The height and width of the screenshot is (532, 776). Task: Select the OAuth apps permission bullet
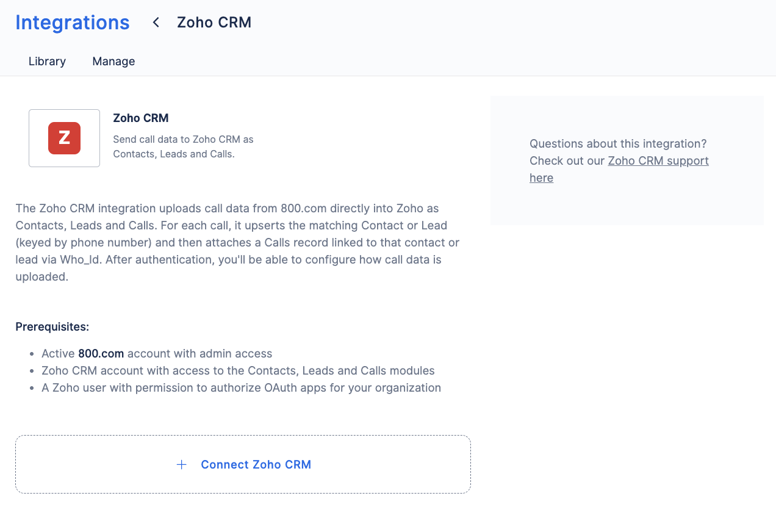pos(241,388)
